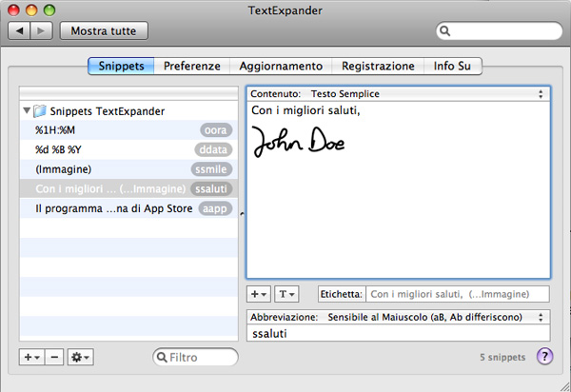Click the yellow minimize window button
The height and width of the screenshot is (392, 571).
(x=31, y=10)
